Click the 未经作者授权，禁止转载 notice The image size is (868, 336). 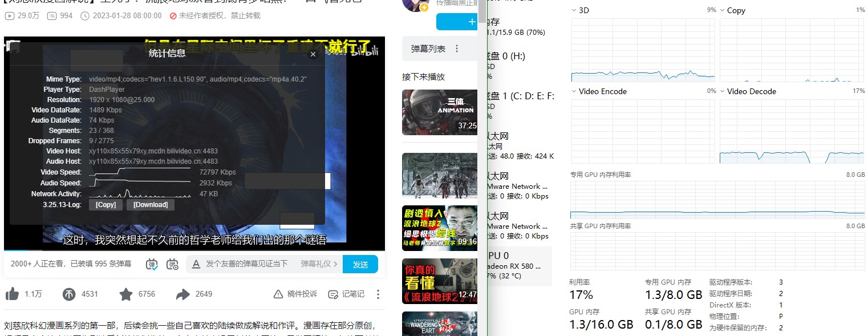(x=215, y=16)
